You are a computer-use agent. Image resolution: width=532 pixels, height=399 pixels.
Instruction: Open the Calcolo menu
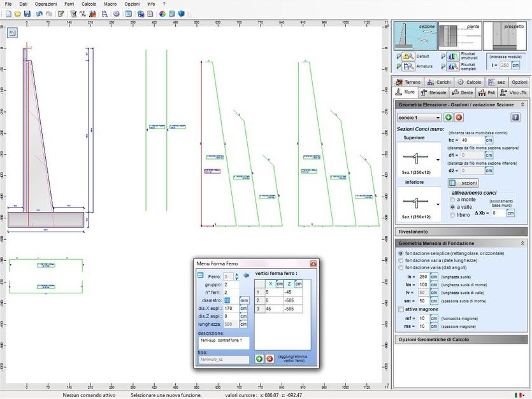click(x=89, y=4)
